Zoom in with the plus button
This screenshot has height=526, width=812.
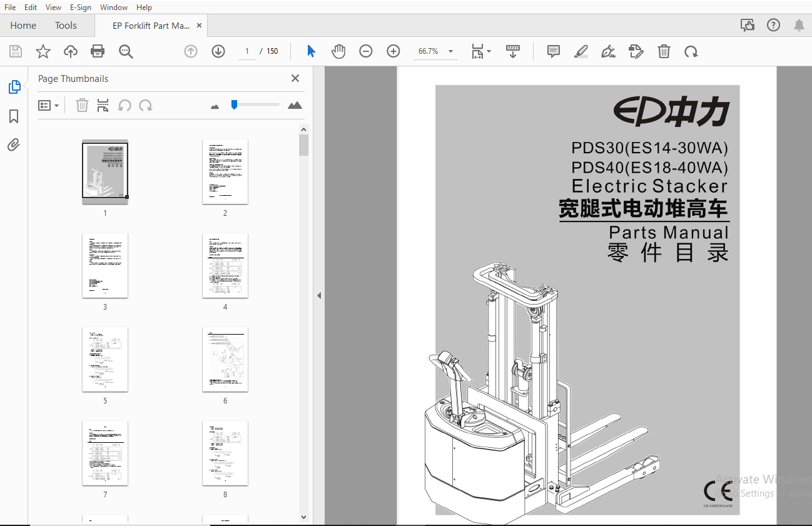coord(393,51)
